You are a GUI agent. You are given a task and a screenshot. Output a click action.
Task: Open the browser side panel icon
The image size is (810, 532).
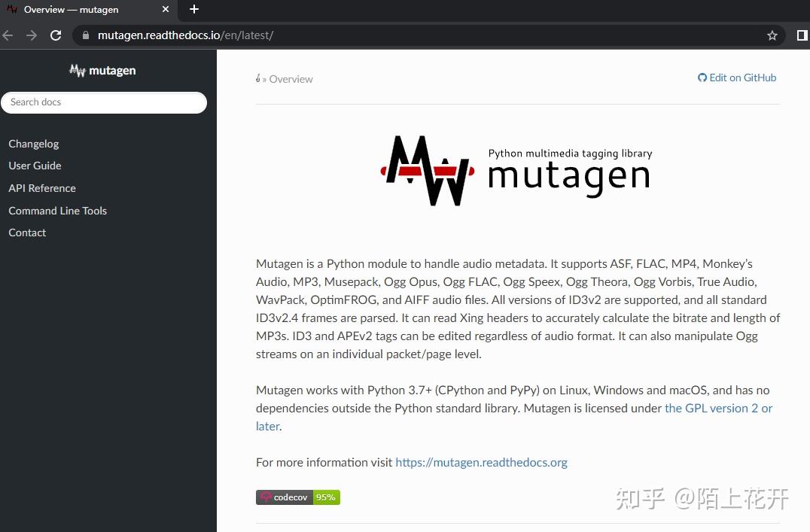click(x=800, y=35)
